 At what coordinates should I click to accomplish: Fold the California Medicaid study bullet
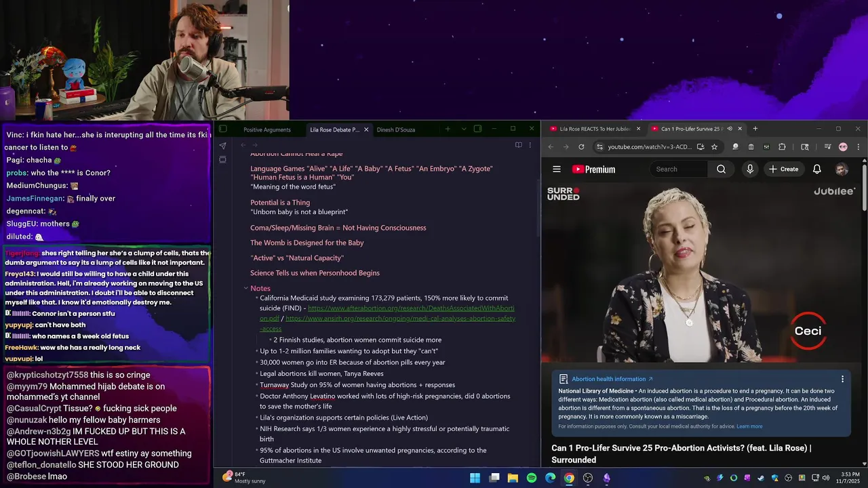256,298
